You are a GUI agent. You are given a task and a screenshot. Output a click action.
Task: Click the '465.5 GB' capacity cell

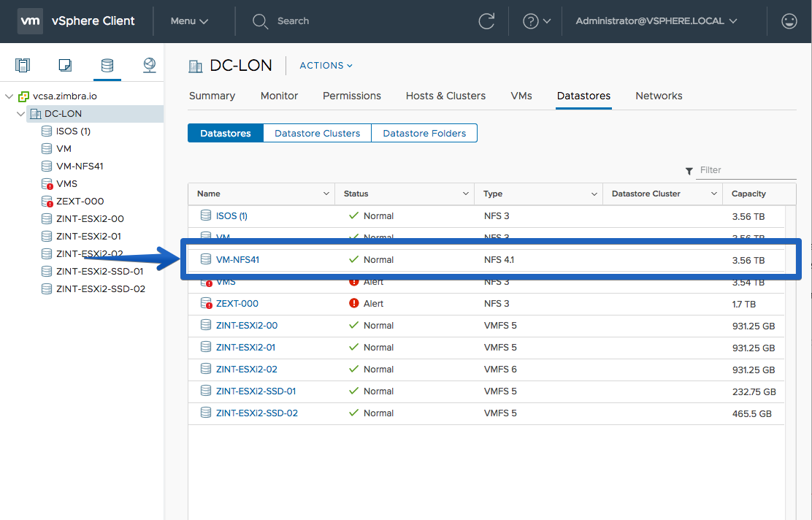752,414
